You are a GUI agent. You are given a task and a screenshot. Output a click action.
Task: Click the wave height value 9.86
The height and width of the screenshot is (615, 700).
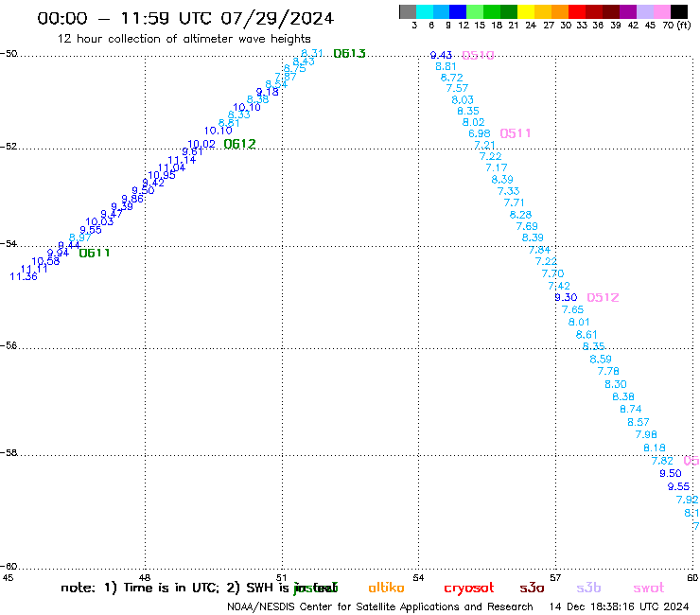click(x=132, y=199)
